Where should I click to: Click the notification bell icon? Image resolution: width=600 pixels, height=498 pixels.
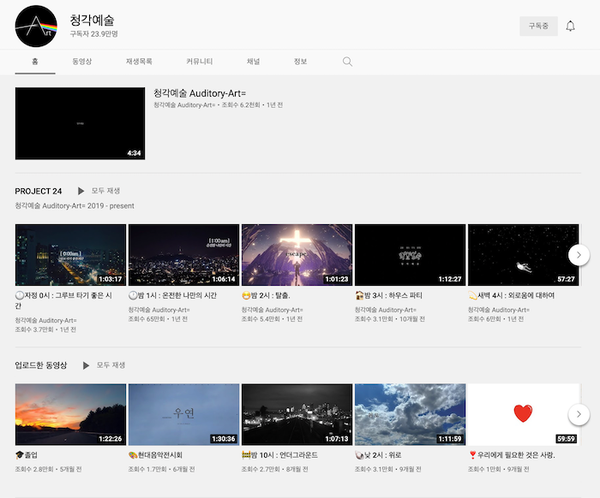point(570,26)
